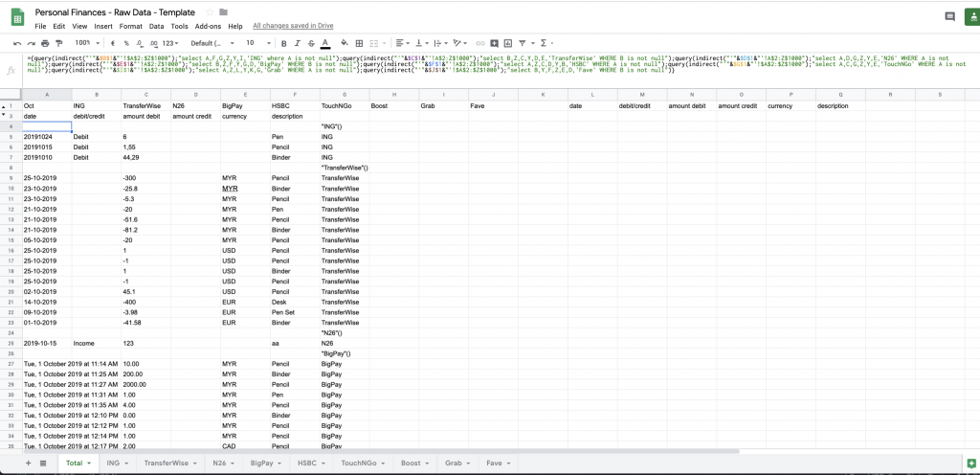Open the Insert menu
Viewport: 980px width, 475px height.
[x=103, y=26]
